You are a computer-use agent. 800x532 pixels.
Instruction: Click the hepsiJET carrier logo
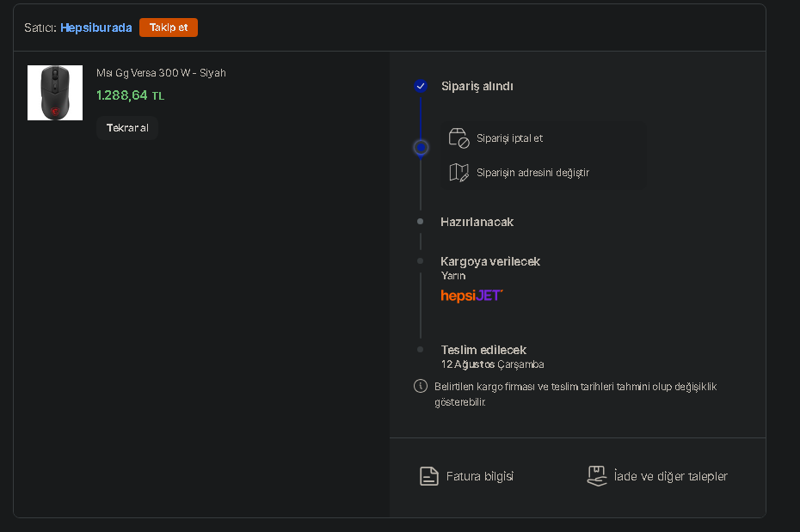click(x=472, y=296)
